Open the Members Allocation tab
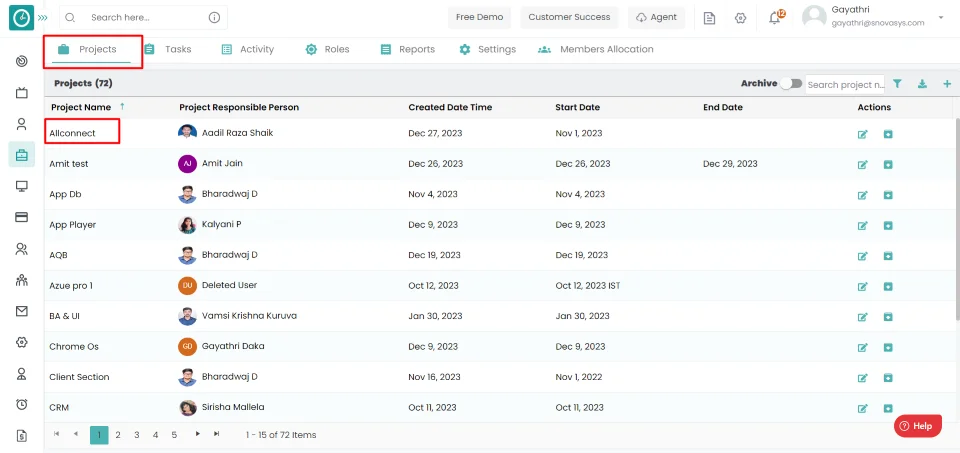 click(596, 50)
